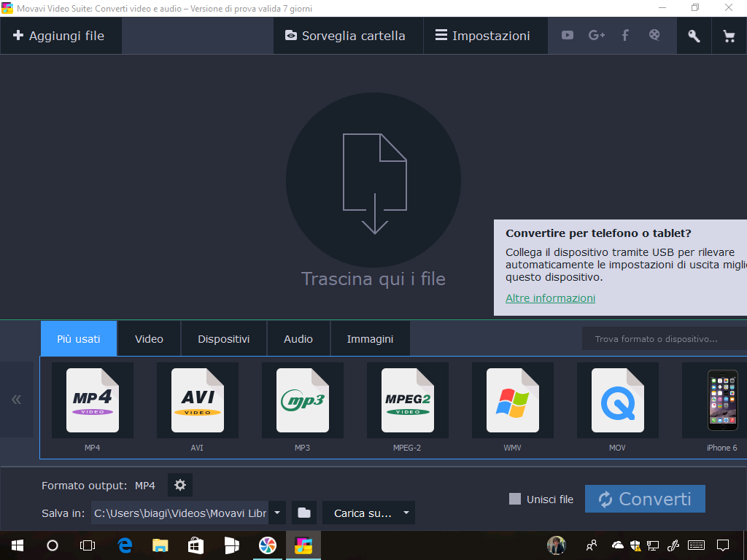747x560 pixels.
Task: Open the Altre informazioni link
Action: (x=550, y=298)
